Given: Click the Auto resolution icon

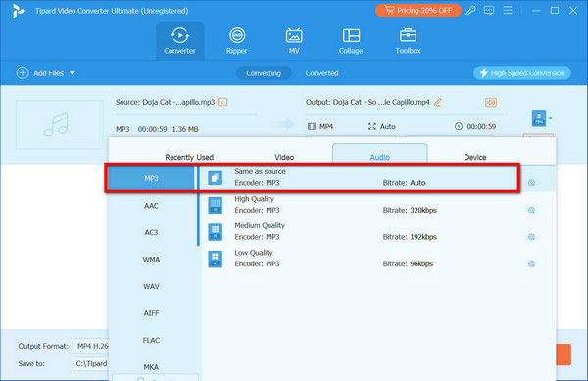Looking at the screenshot, I should [x=372, y=127].
